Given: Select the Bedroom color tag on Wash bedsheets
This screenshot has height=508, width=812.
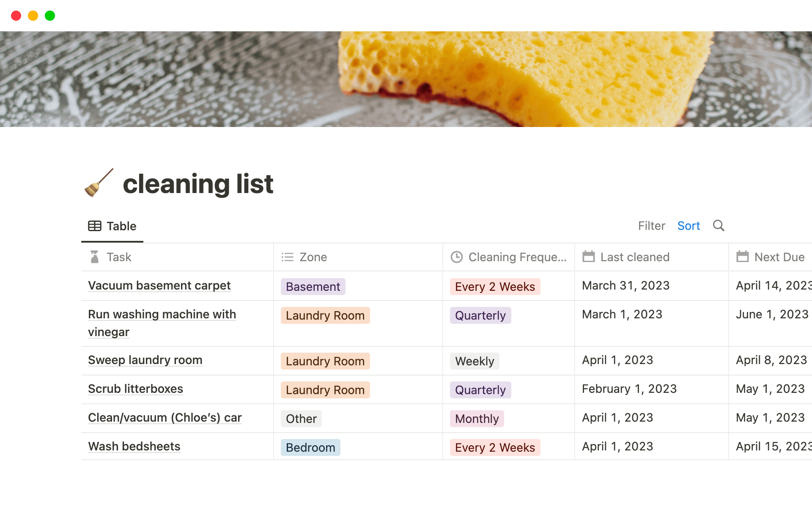Looking at the screenshot, I should tap(310, 447).
